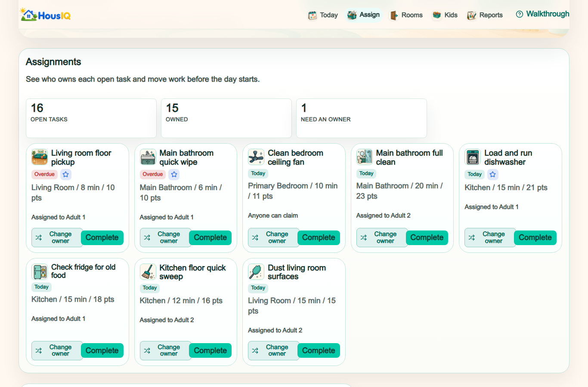Switch to the Kids tab
This screenshot has width=588, height=387.
point(445,15)
